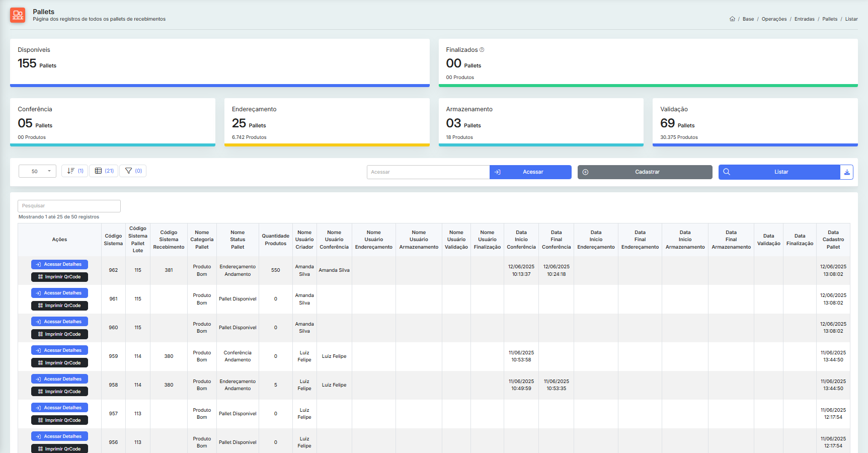This screenshot has width=868, height=453.
Task: Click the Acessar text input field
Action: pyautogui.click(x=428, y=172)
